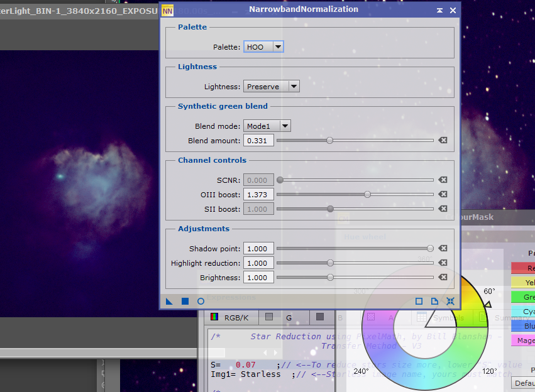
Task: Click the Highlight reduction value field
Action: 258,263
